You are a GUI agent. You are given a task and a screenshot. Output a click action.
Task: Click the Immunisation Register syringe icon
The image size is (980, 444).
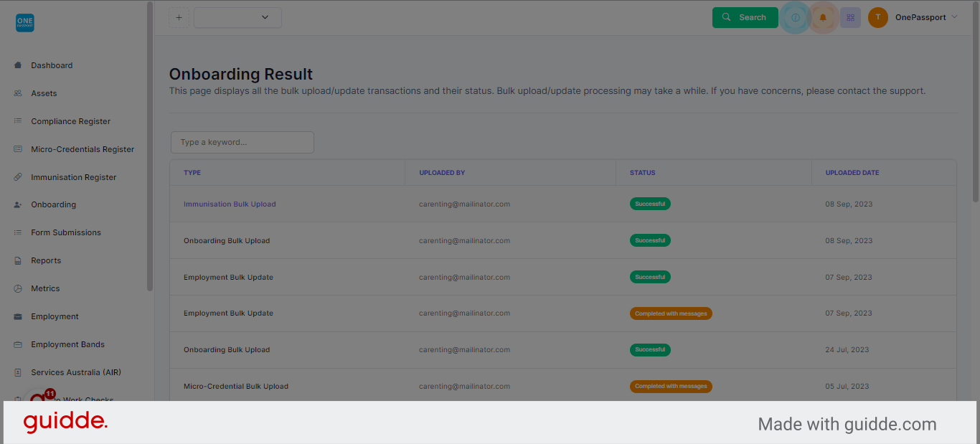coord(18,177)
